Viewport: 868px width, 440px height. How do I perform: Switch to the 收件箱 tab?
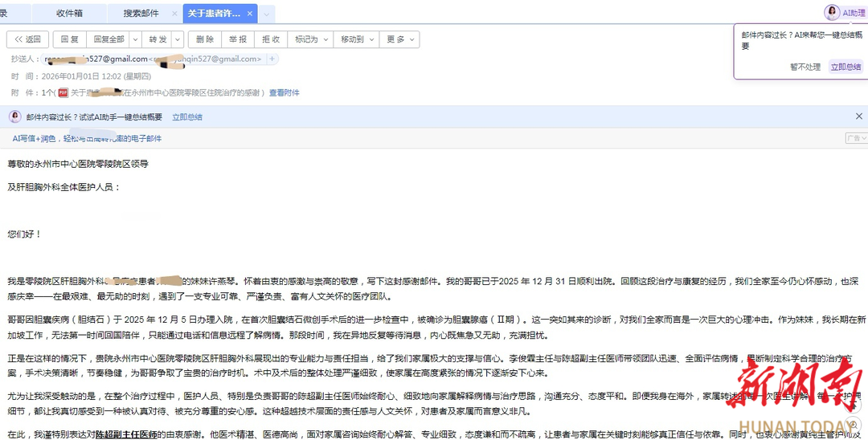[69, 14]
